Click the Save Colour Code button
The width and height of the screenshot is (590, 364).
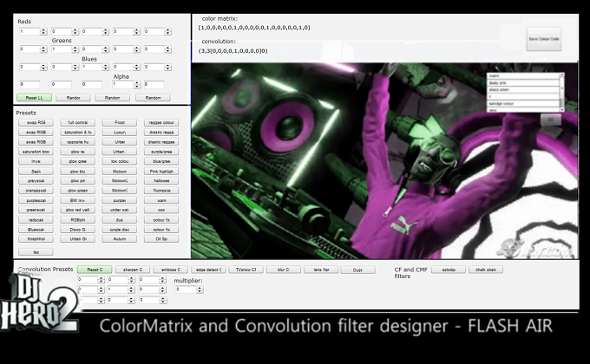pyautogui.click(x=544, y=39)
